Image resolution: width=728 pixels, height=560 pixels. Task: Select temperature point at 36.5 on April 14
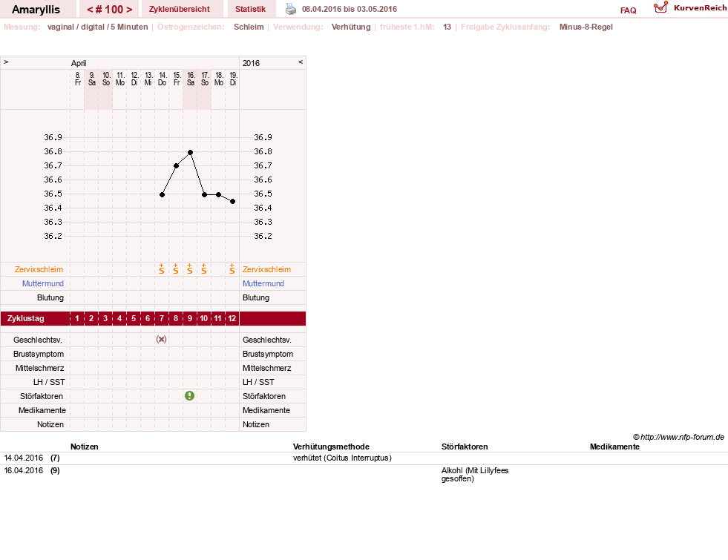(x=162, y=194)
